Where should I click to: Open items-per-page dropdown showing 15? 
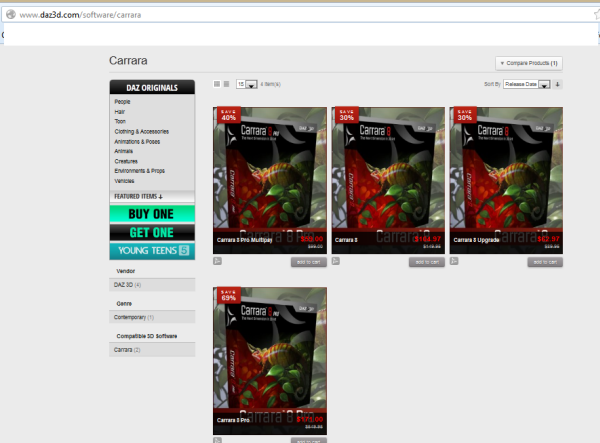pos(247,84)
